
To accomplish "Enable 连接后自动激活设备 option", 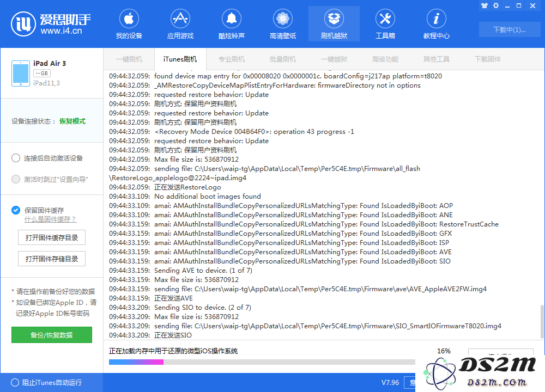I will click(x=16, y=158).
